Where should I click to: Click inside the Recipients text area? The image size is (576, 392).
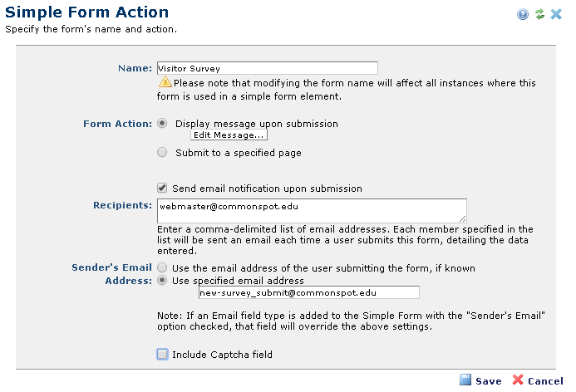[311, 209]
